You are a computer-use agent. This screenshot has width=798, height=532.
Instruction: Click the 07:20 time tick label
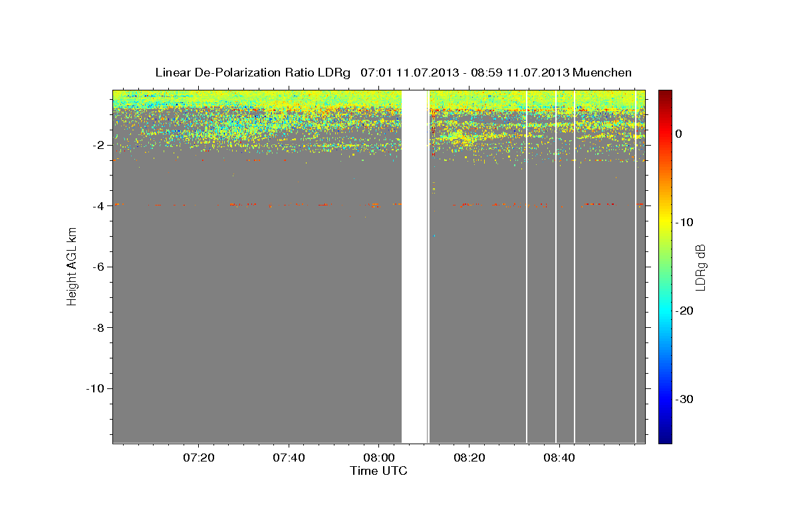198,458
